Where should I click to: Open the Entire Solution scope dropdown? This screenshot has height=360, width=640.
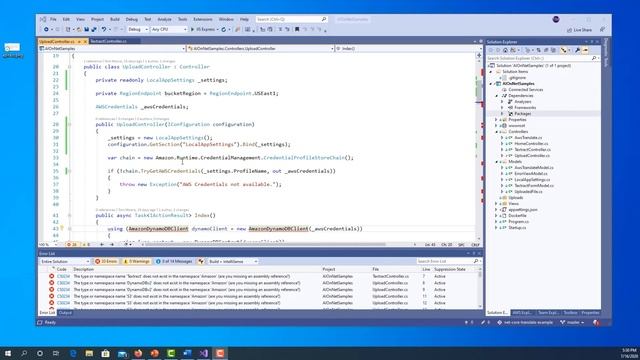point(64,261)
